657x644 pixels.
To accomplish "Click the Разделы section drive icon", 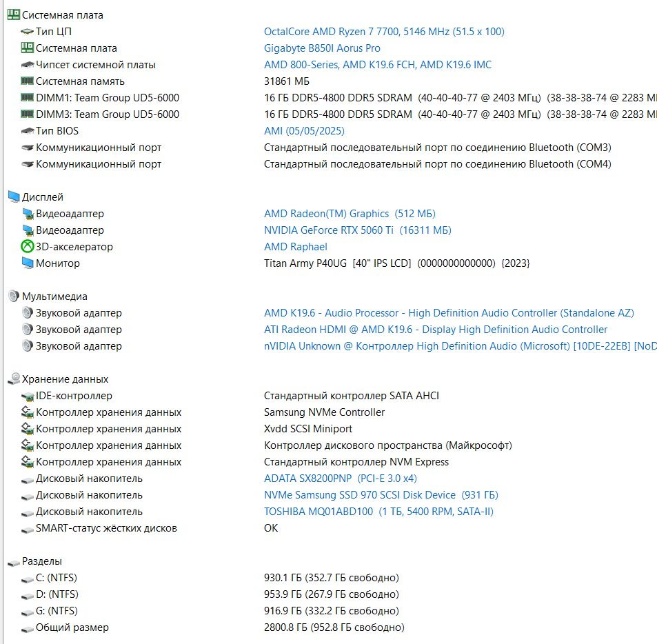I will point(13,562).
